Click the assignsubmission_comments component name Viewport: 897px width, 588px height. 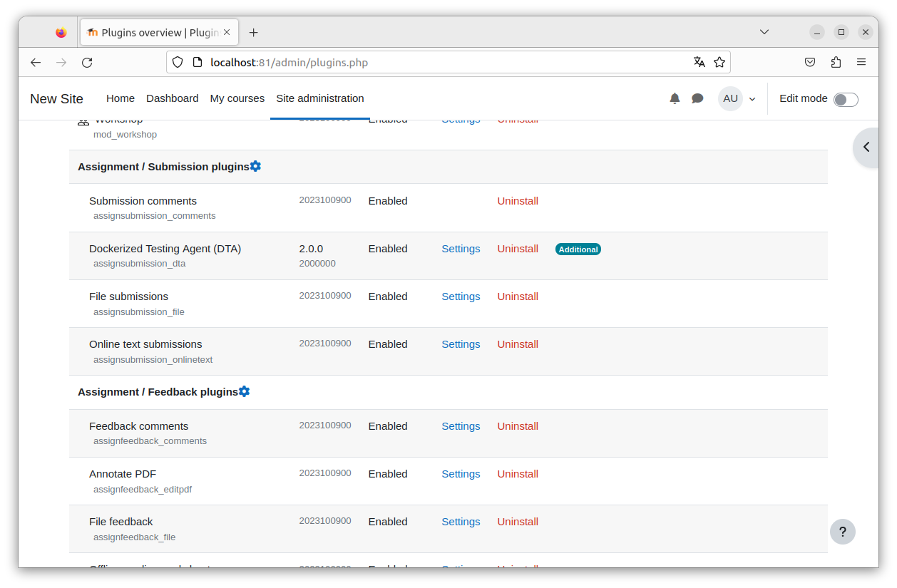[x=155, y=216]
